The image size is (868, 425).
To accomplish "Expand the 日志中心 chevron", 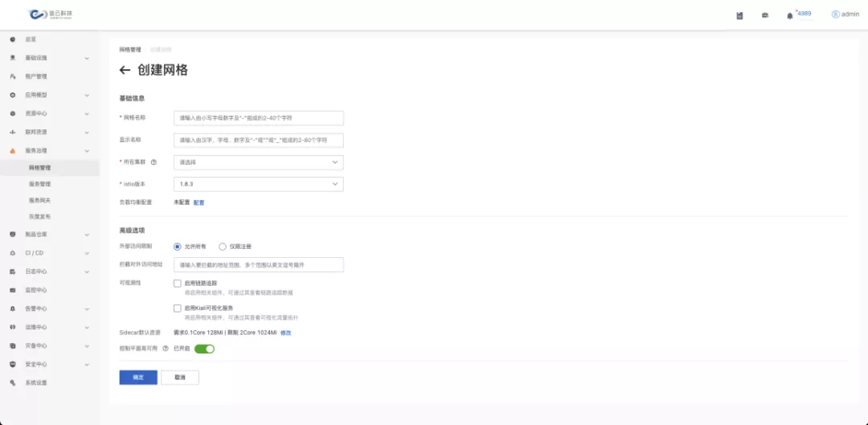I will click(x=87, y=272).
